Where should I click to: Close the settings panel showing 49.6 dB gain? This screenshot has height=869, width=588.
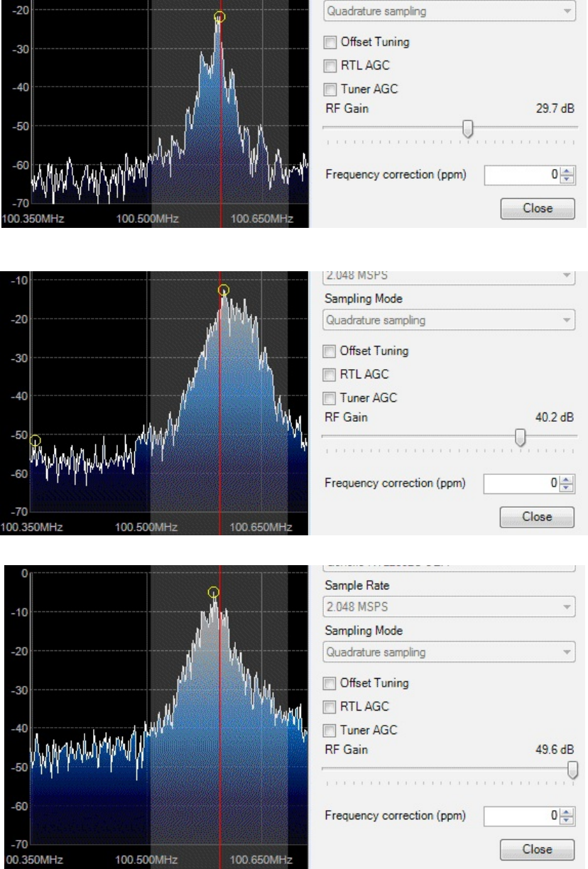(538, 849)
